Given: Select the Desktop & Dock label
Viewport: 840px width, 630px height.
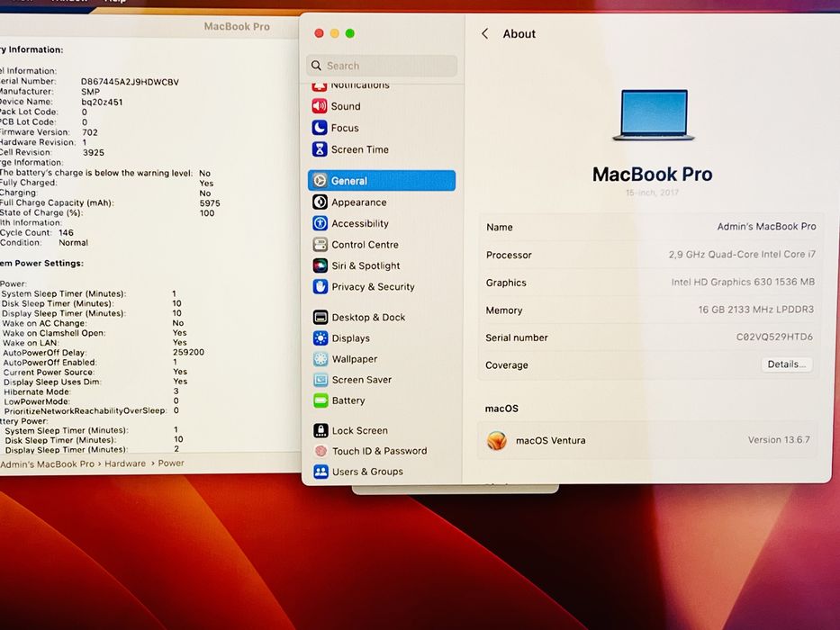Looking at the screenshot, I should click(x=368, y=317).
